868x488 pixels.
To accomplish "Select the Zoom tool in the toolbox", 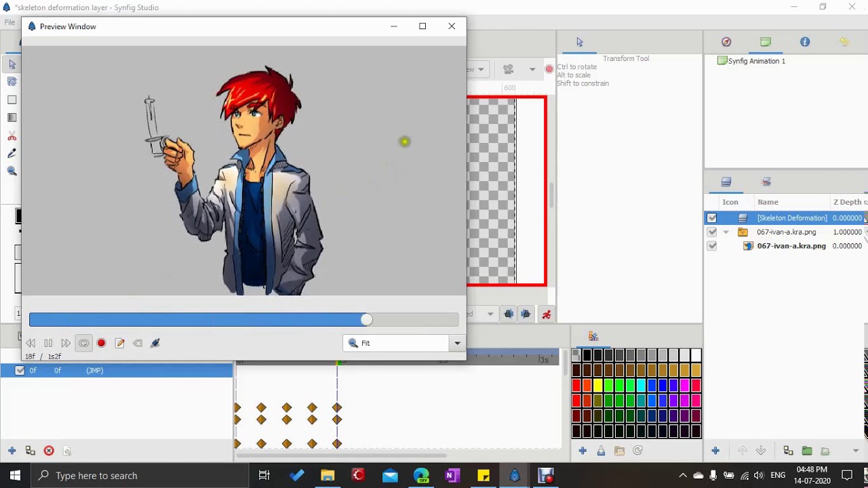I will (12, 171).
